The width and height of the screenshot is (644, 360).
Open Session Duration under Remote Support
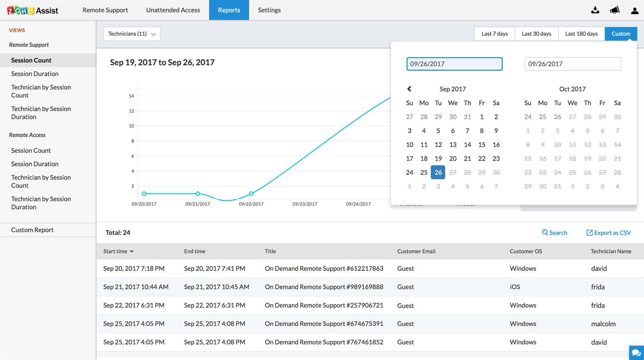coord(35,74)
